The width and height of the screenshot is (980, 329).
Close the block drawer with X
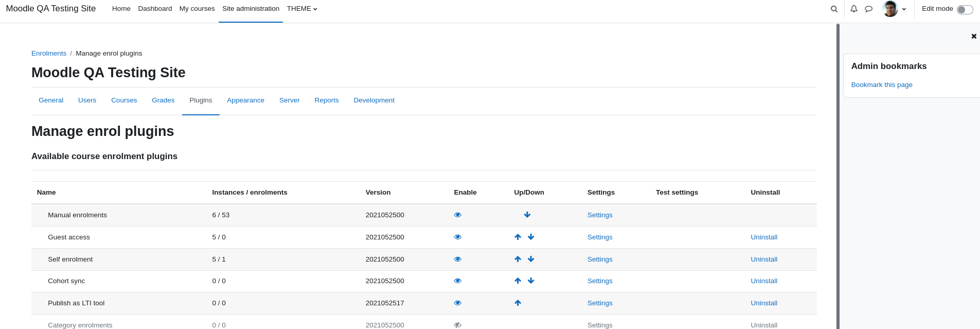(974, 36)
